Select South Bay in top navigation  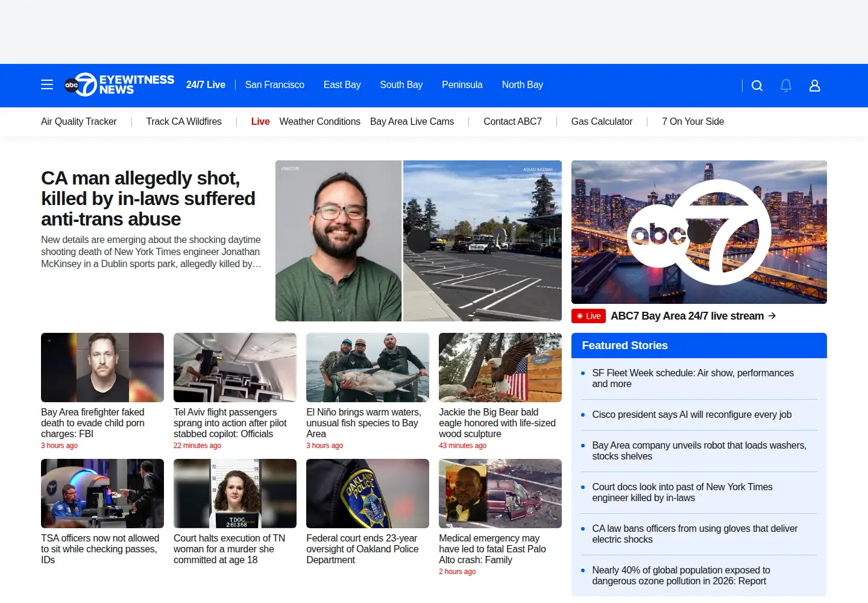401,85
